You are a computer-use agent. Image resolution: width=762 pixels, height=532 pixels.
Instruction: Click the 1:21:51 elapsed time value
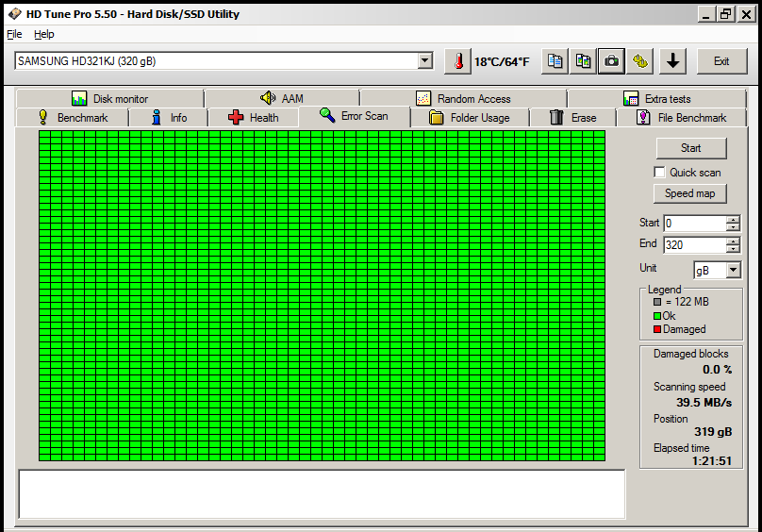pos(712,460)
